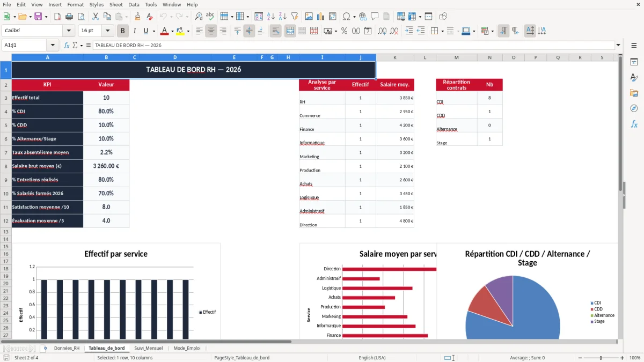This screenshot has width=644, height=362.
Task: Click the formula input line
Action: (353, 45)
